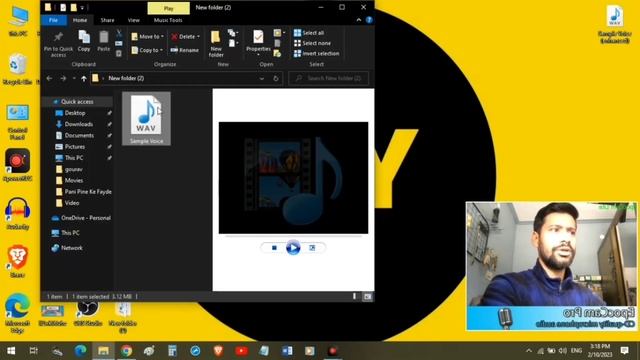Switch to large icons view in the status bar
This screenshot has width=640, height=360.
[367, 297]
